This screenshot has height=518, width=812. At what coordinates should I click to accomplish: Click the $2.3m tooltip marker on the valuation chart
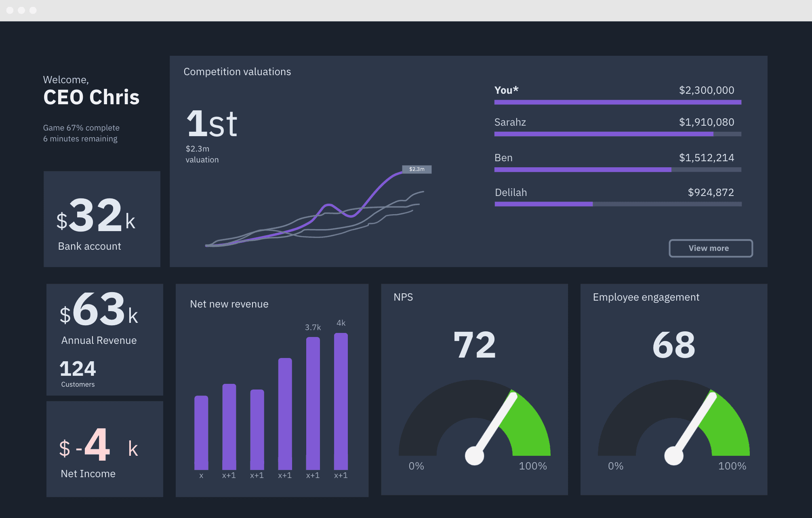[417, 170]
